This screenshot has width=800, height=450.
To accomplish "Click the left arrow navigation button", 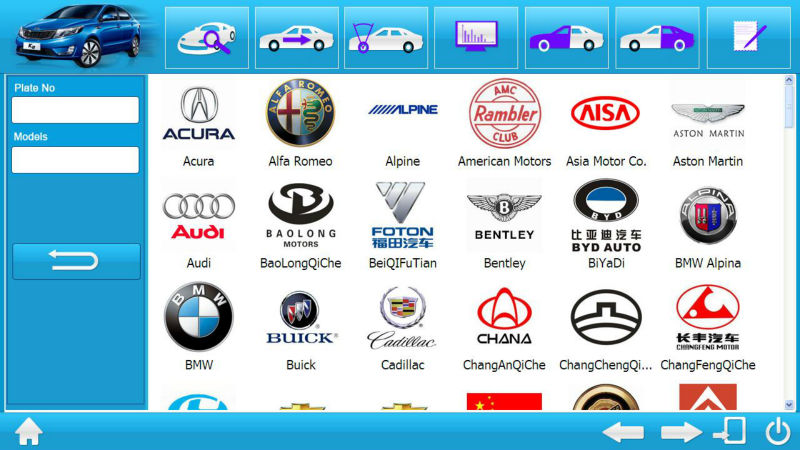I will (623, 433).
